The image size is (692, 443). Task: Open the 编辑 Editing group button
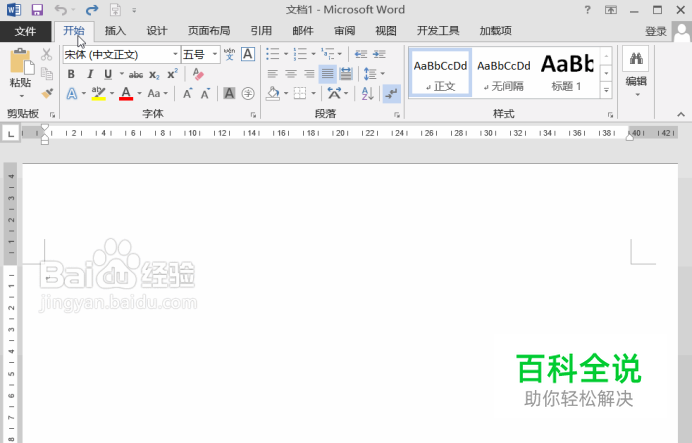point(636,73)
